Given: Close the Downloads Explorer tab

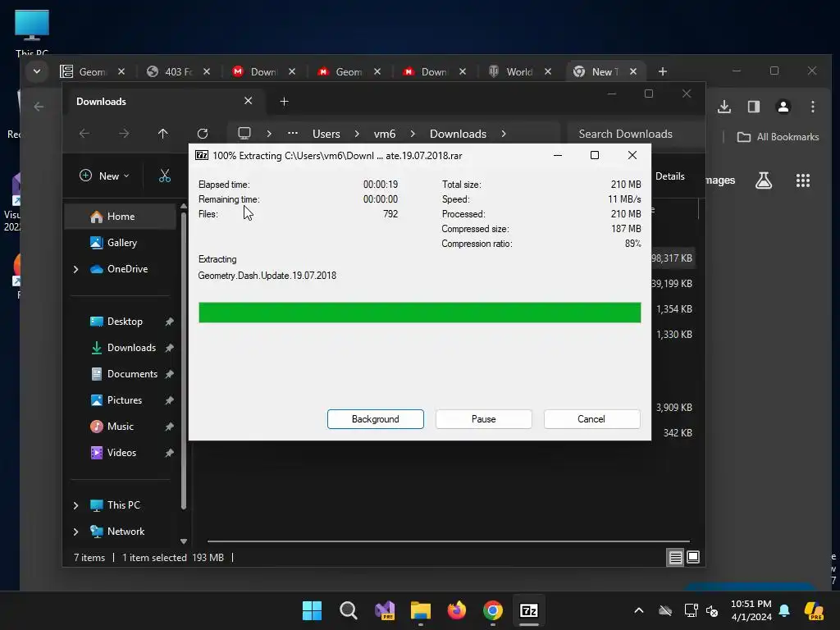Looking at the screenshot, I should pyautogui.click(x=248, y=101).
